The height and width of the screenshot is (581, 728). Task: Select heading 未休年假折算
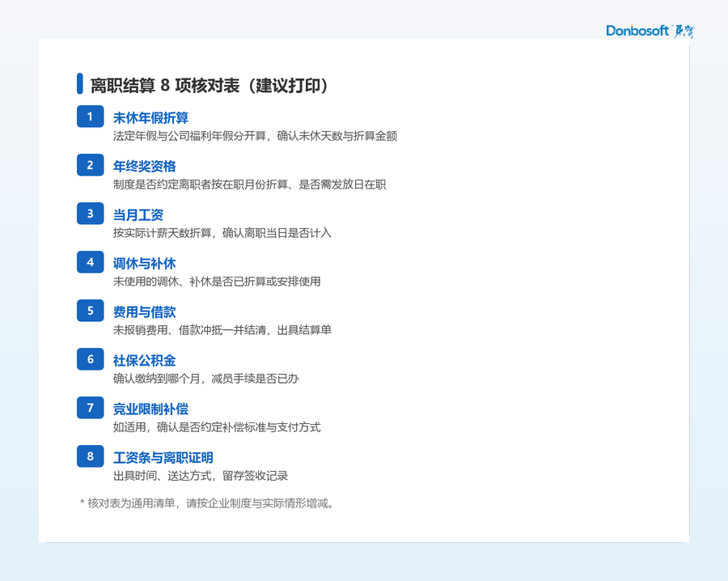click(x=151, y=118)
